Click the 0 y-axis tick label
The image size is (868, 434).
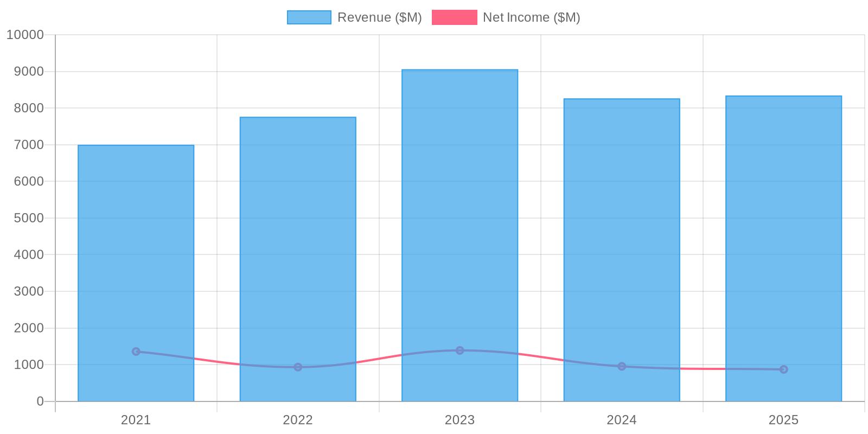(x=40, y=401)
